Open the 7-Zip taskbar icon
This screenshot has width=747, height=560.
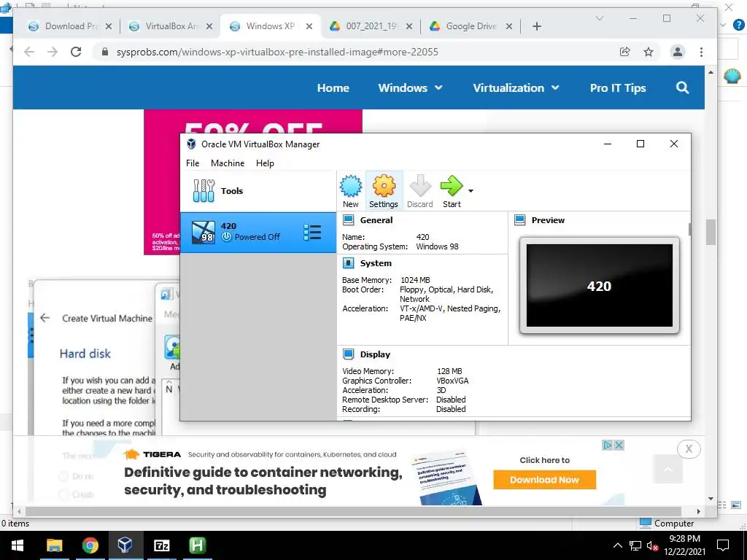(x=161, y=545)
